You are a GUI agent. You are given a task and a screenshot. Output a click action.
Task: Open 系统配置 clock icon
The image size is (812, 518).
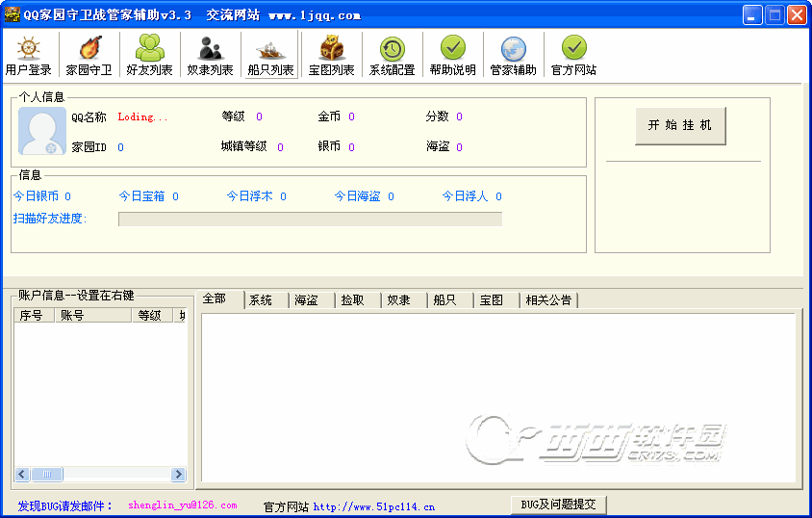pyautogui.click(x=392, y=49)
